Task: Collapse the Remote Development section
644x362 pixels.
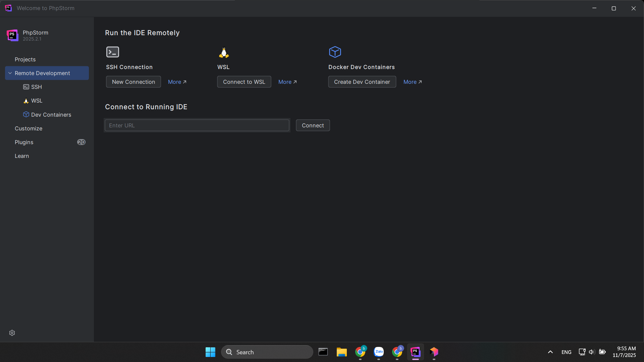Action: coord(10,73)
